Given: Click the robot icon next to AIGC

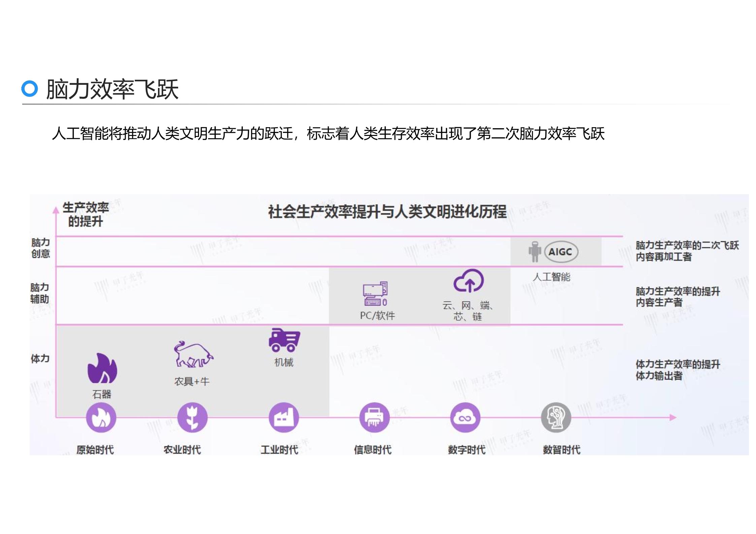Looking at the screenshot, I should [x=535, y=252].
